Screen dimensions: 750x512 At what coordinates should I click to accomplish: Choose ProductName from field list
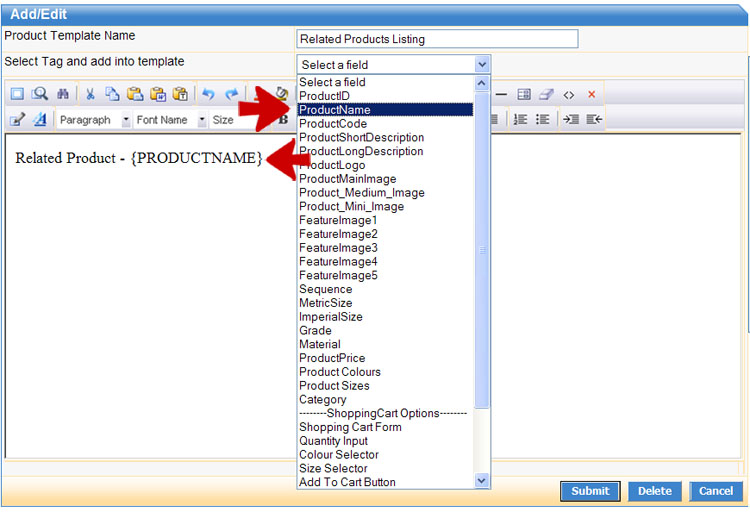[x=386, y=110]
